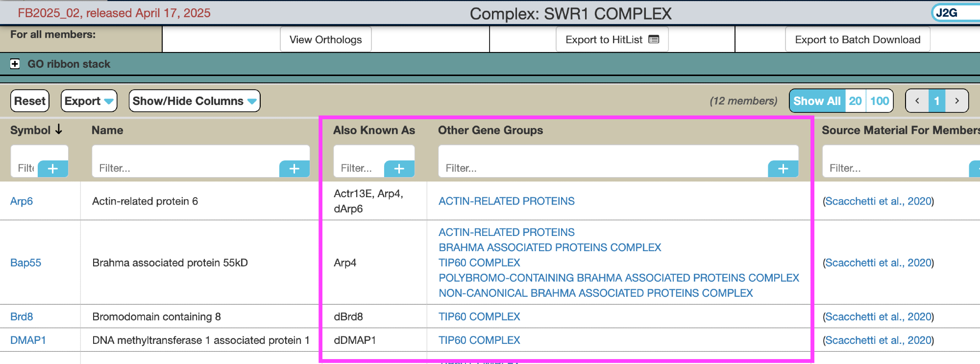This screenshot has width=980, height=364.
Task: Show 20 members per page
Action: [x=855, y=101]
